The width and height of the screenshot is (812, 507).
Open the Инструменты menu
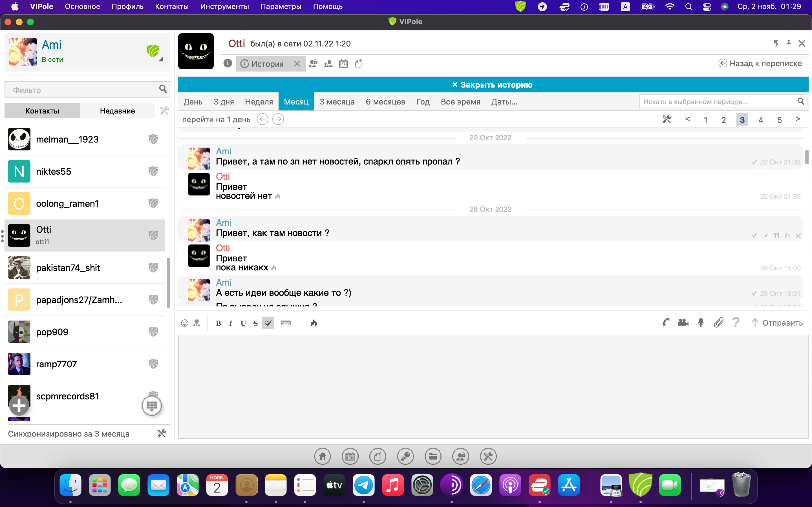[x=224, y=6]
